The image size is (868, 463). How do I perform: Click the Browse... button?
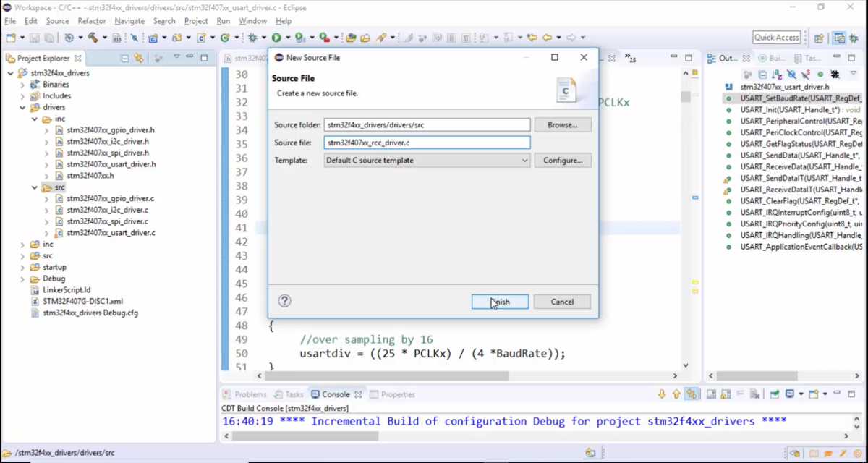(x=562, y=125)
